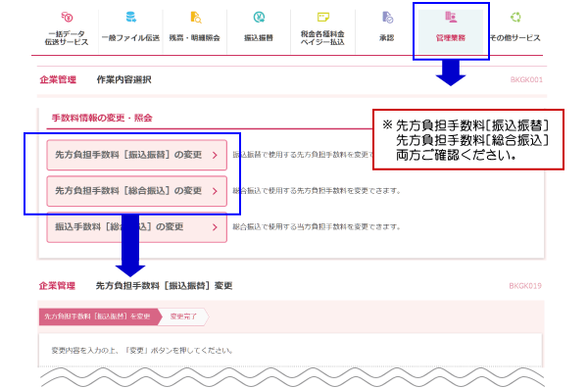Click the 残高・明細照会 magnifier icon
This screenshot has width=588, height=388.
(x=195, y=18)
